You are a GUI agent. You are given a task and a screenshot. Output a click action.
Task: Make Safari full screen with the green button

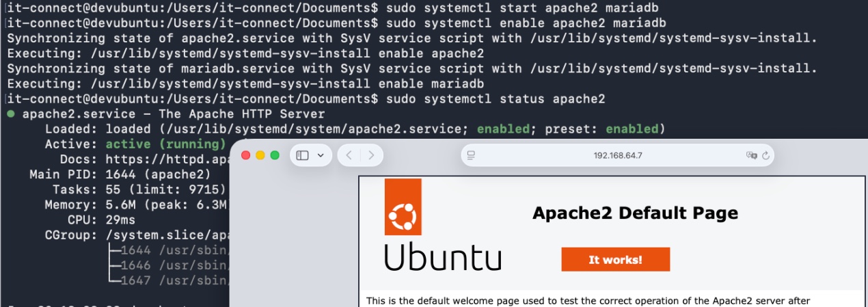[x=275, y=155]
